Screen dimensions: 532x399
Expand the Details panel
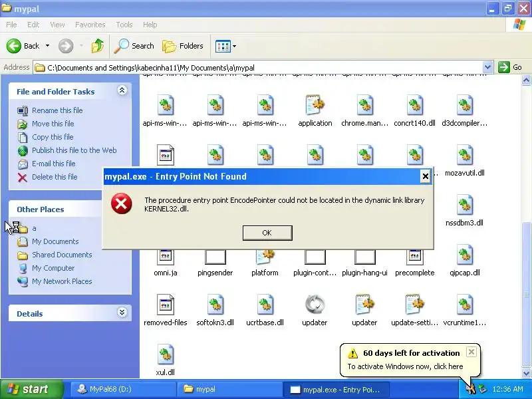click(x=122, y=312)
